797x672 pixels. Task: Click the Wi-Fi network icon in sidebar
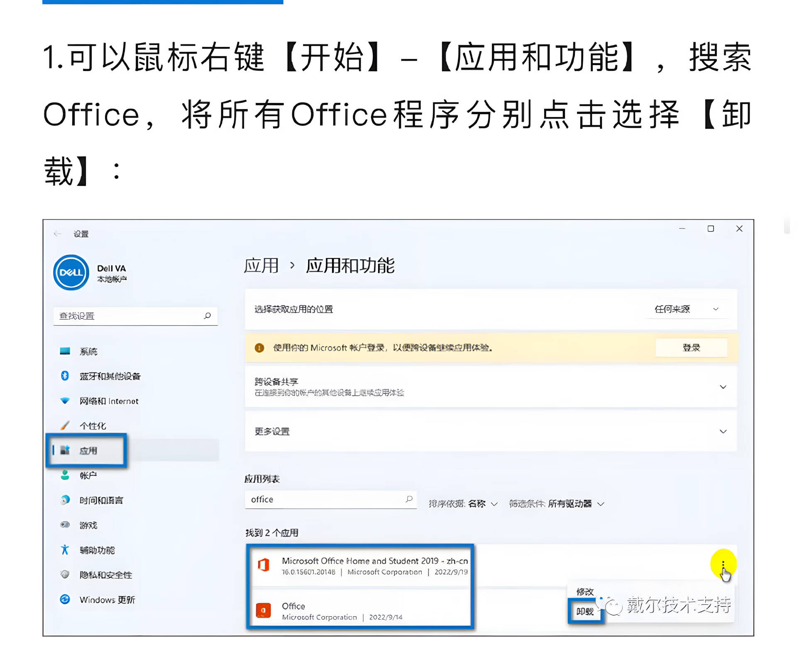tap(65, 401)
